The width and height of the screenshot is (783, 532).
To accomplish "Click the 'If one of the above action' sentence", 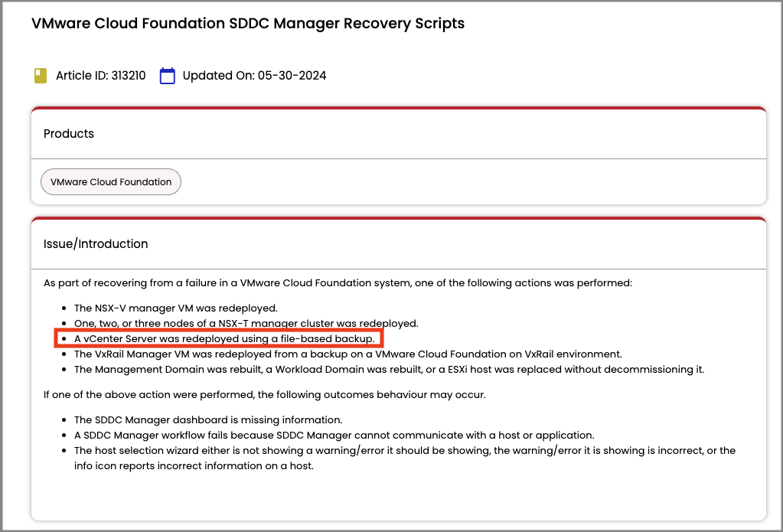I will (265, 395).
